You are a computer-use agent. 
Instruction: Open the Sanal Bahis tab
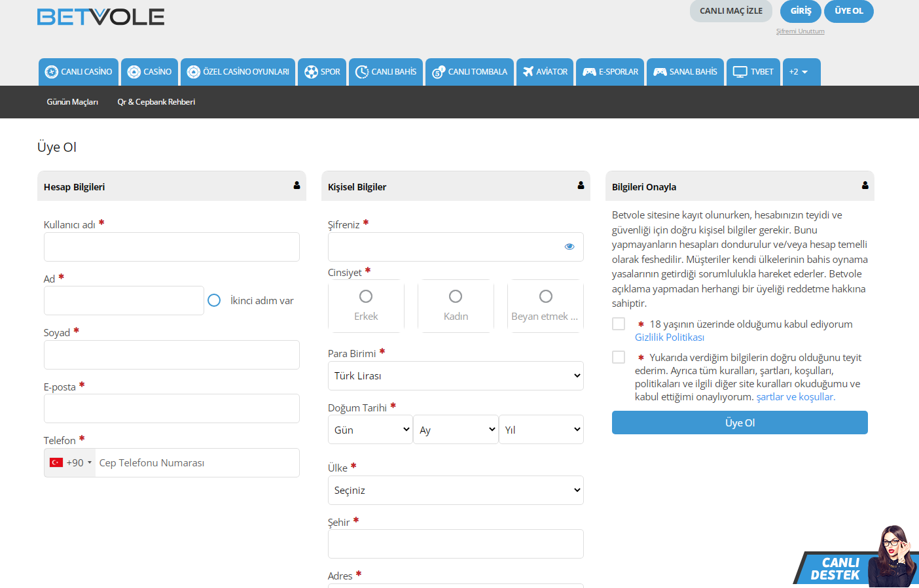685,72
